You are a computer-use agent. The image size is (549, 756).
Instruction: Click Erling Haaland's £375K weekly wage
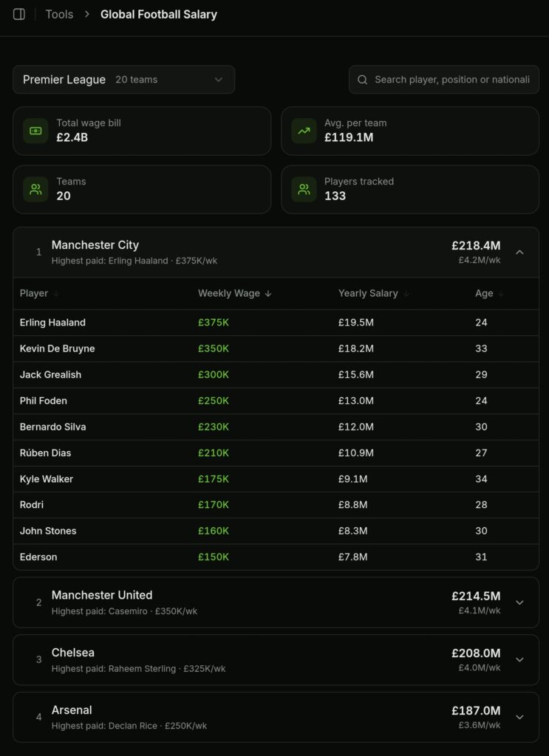pos(213,322)
